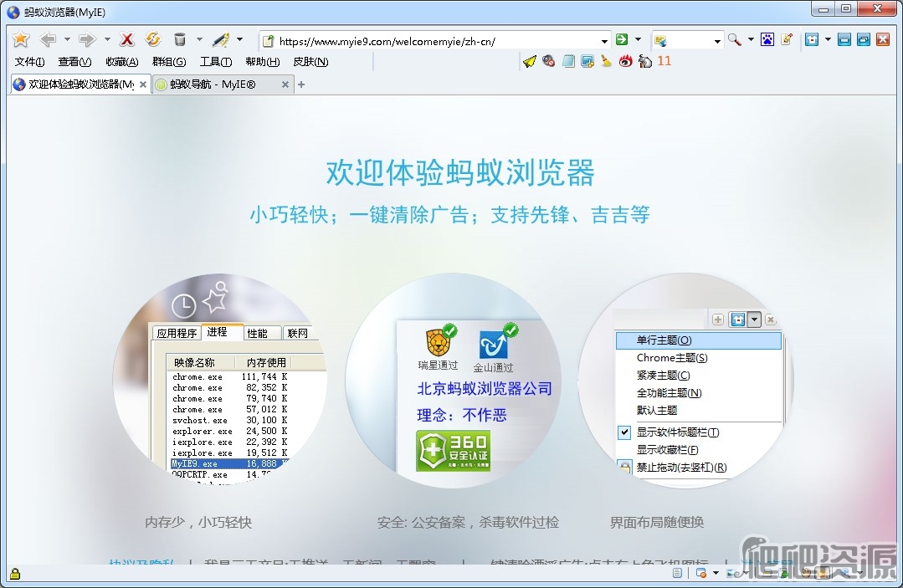The height and width of the screenshot is (588, 903).
Task: Click the lock icon in status bar
Action: click(15, 574)
